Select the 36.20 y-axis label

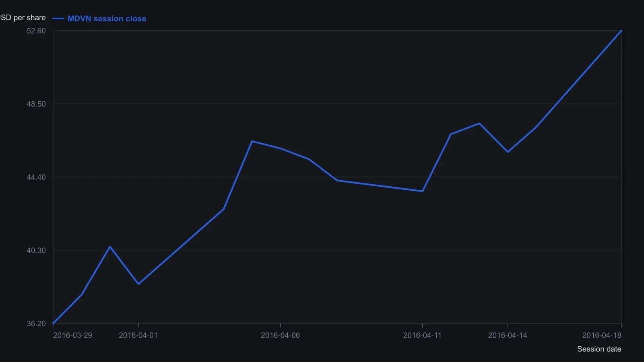click(36, 324)
